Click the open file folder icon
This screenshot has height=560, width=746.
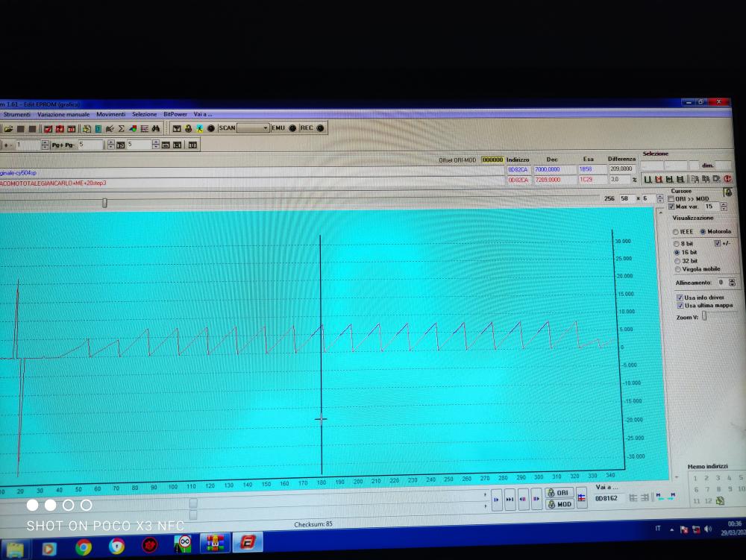pos(8,129)
